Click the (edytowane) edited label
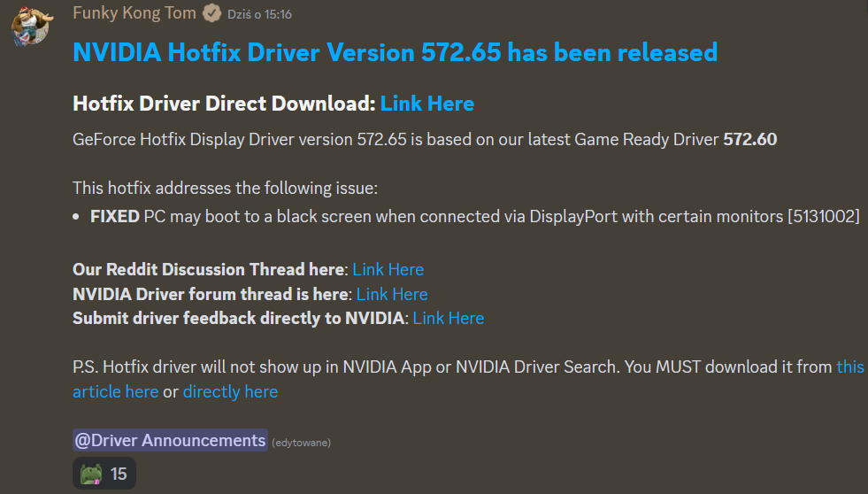The width and height of the screenshot is (868, 494). pos(301,442)
